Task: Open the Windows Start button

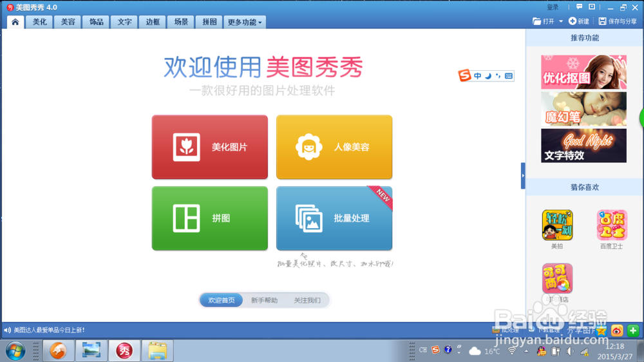Action: (x=15, y=351)
